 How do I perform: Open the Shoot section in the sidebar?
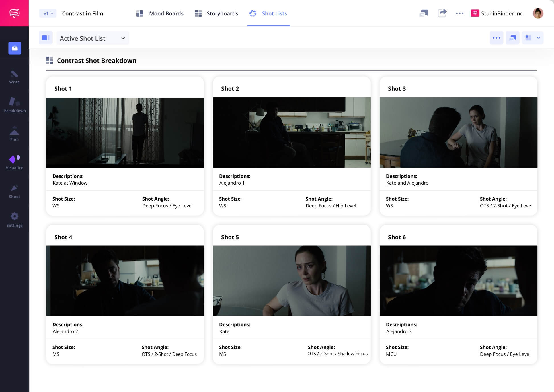(14, 191)
